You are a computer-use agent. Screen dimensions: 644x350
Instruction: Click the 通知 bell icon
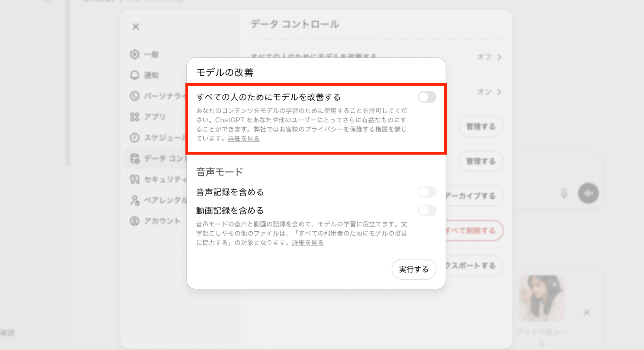pos(135,75)
